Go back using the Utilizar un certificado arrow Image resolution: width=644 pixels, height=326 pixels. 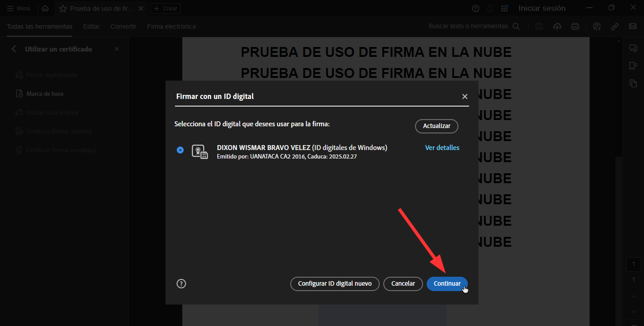14,49
